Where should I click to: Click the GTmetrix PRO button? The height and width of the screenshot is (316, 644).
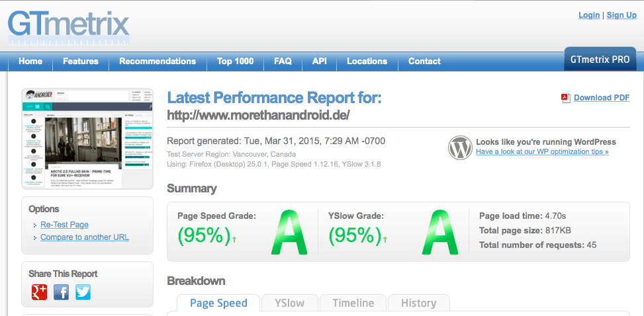[x=600, y=59]
